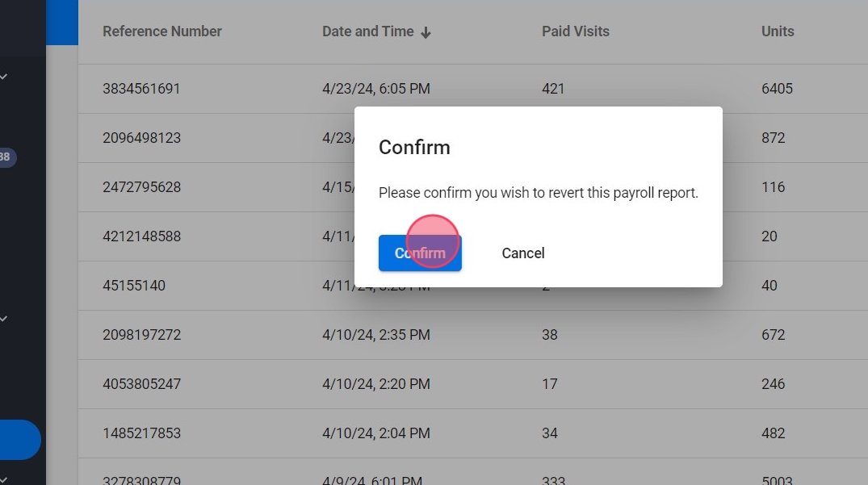Image resolution: width=868 pixels, height=485 pixels.
Task: Click the 88 notification badge in sidebar
Action: 6,157
